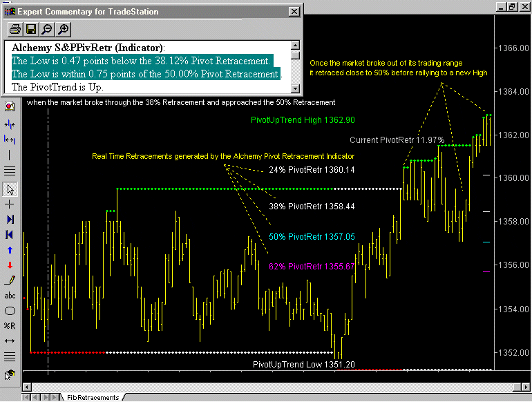532x402 pixels.
Task: Select the upper horizontal lines tool
Action: 10,171
